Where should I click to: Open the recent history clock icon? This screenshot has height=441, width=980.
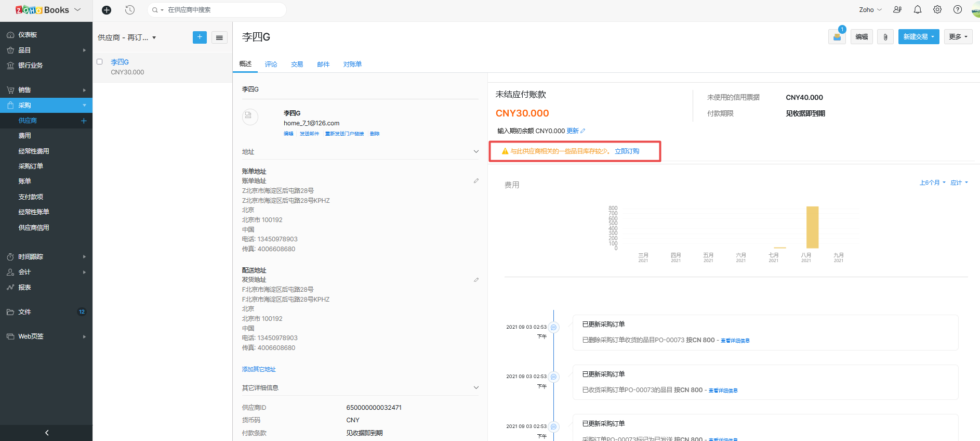pos(130,10)
